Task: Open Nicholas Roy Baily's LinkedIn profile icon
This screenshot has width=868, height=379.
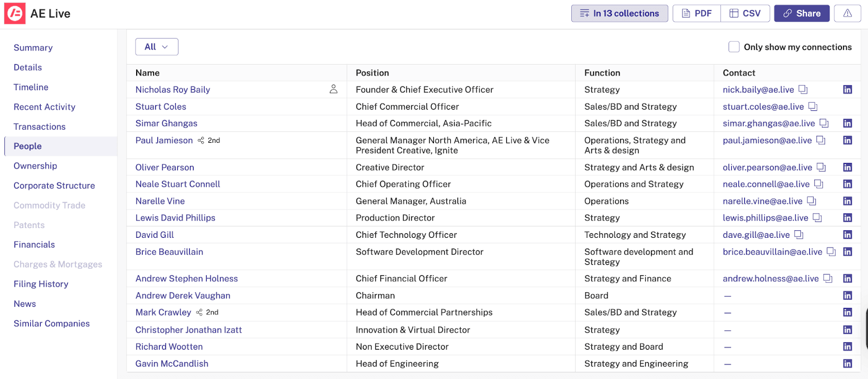Action: pos(847,90)
